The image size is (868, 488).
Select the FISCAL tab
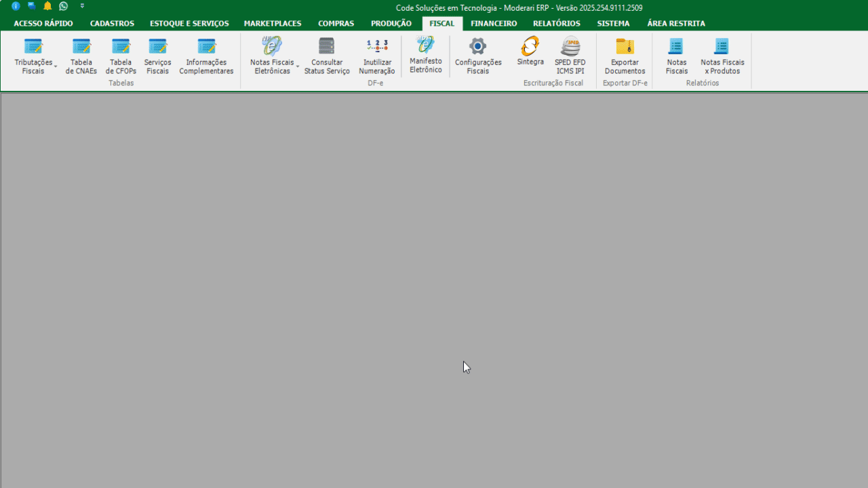click(442, 24)
